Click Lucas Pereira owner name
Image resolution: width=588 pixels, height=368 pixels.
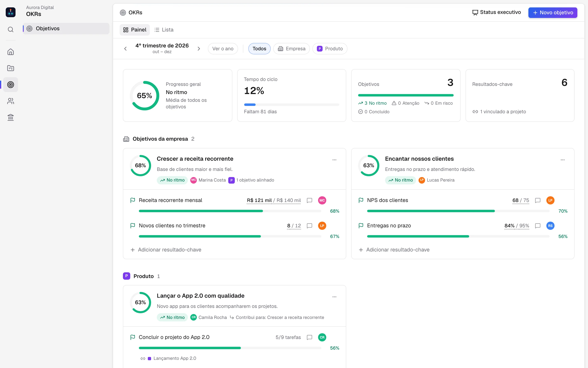tap(441, 180)
